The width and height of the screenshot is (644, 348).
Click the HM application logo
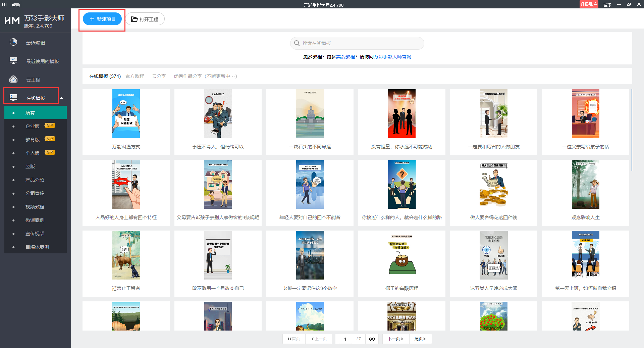coord(12,21)
